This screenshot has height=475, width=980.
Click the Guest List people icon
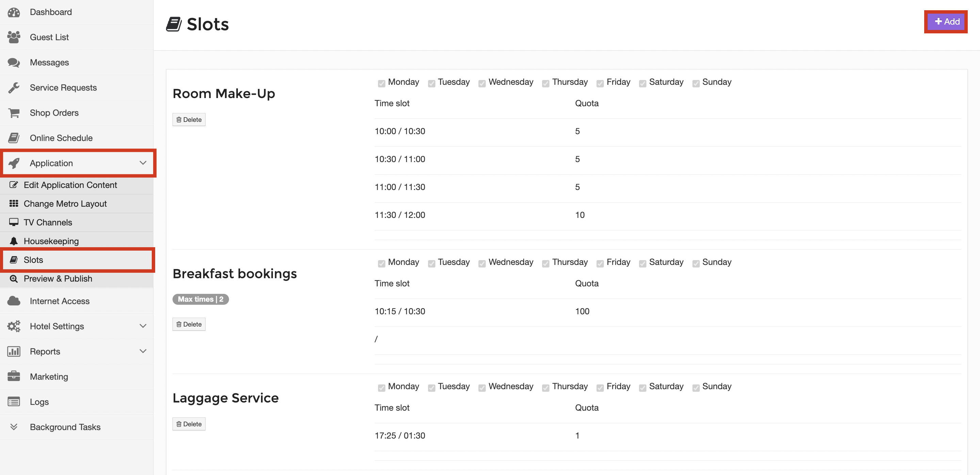(x=14, y=37)
